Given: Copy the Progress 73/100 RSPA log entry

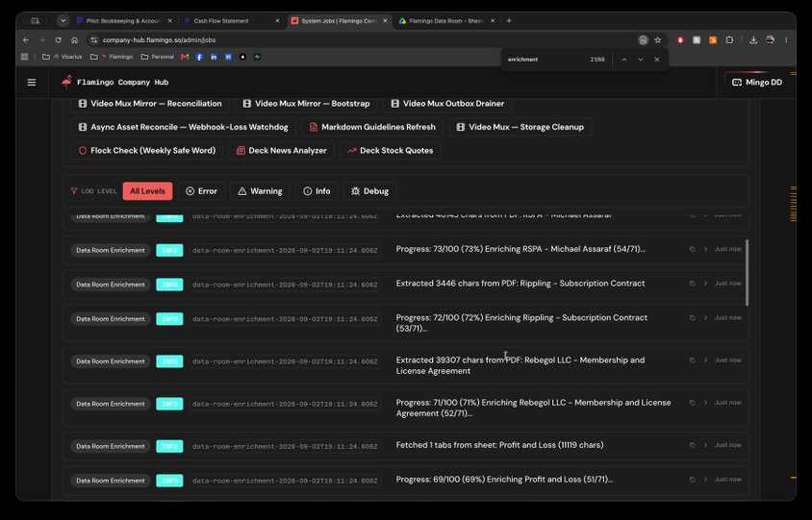Looking at the screenshot, I should tap(692, 249).
